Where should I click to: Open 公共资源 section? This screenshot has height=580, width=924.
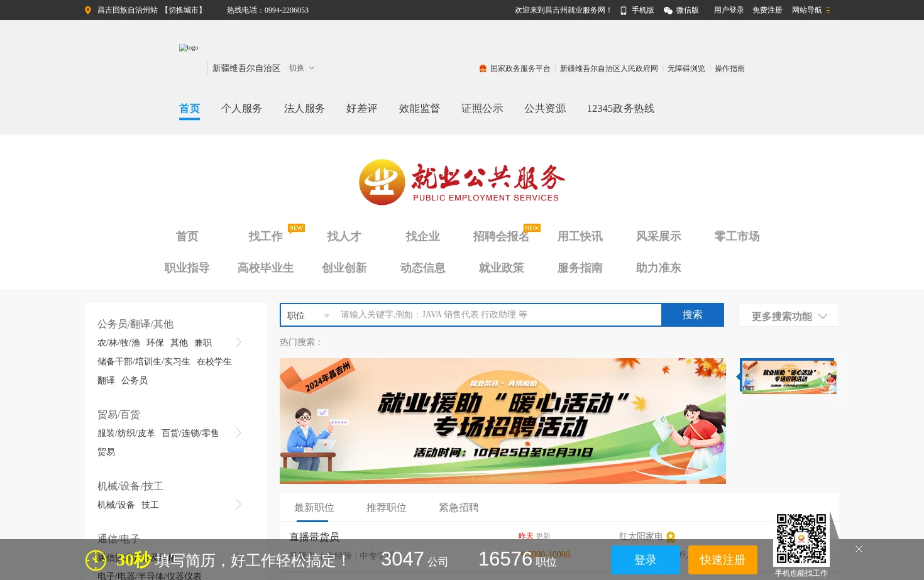click(x=545, y=109)
